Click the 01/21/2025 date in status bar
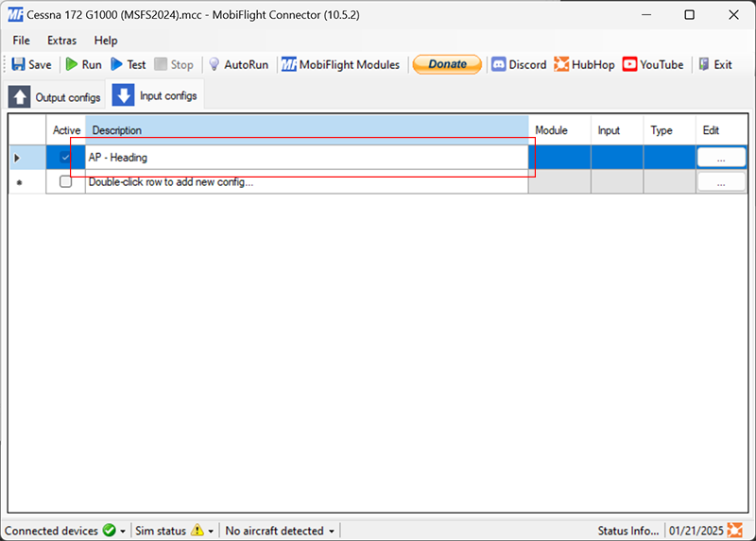756x541 pixels. pyautogui.click(x=696, y=531)
